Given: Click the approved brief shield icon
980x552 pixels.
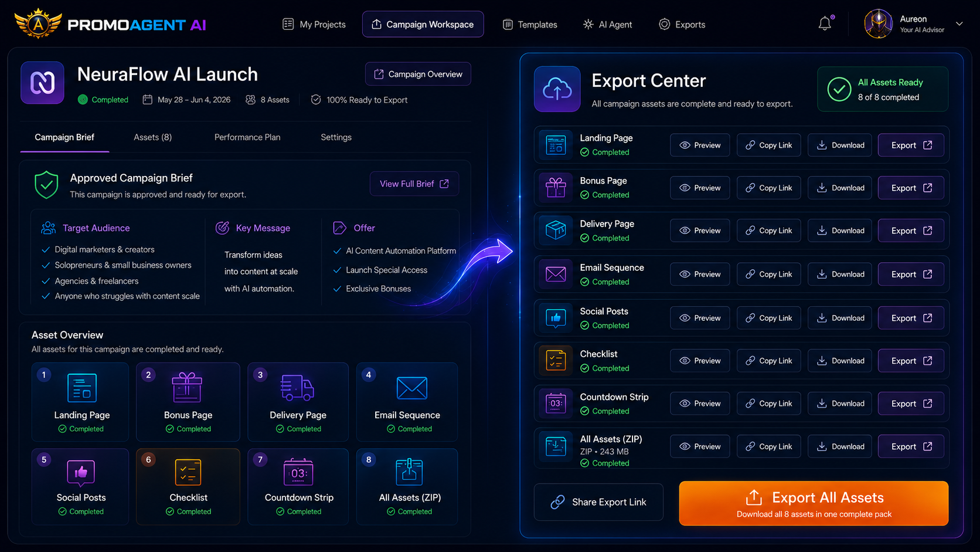Looking at the screenshot, I should click(46, 185).
